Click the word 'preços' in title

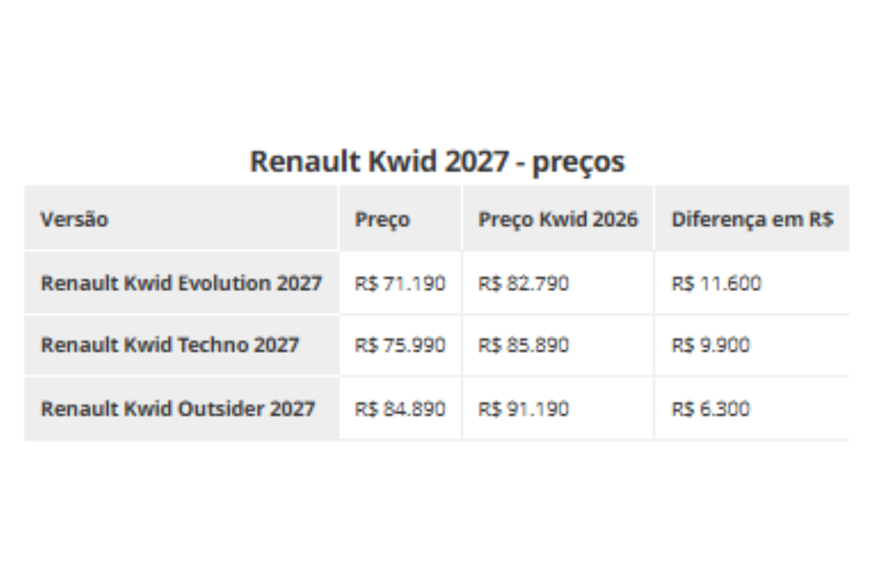click(x=578, y=162)
